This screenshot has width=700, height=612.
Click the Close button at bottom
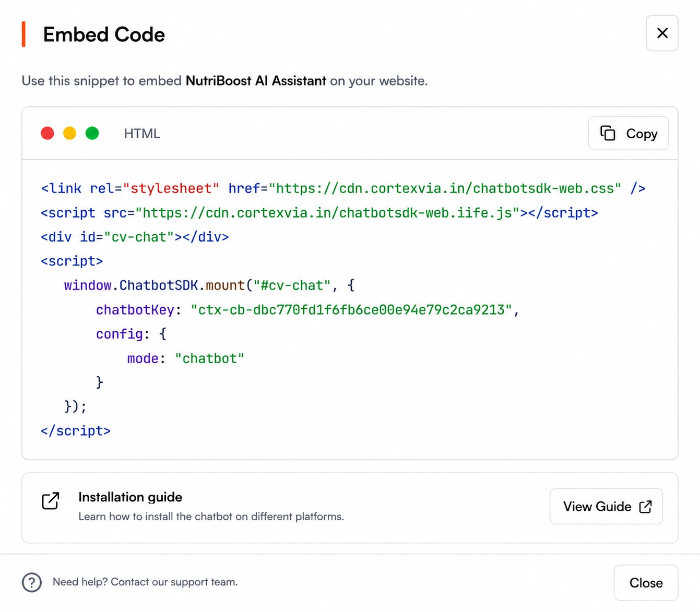point(646,583)
